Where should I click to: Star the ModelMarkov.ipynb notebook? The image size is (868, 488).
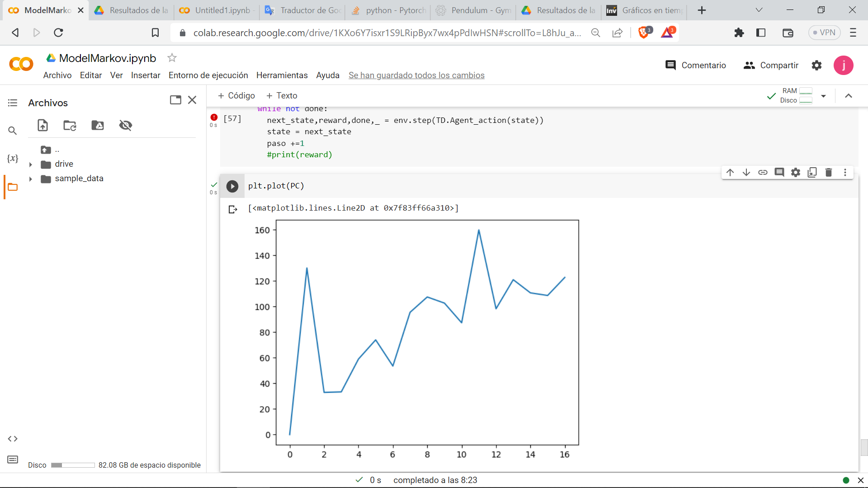click(172, 58)
